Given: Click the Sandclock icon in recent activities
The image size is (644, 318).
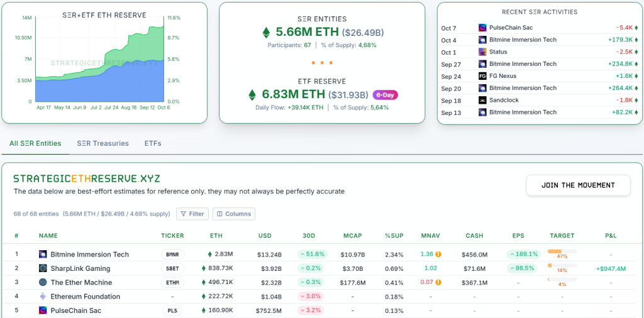Looking at the screenshot, I should coord(482,101).
